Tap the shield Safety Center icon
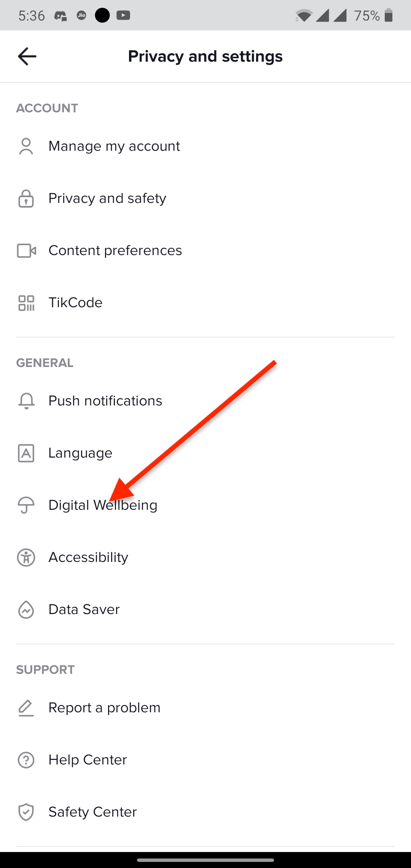The image size is (411, 868). point(26,812)
